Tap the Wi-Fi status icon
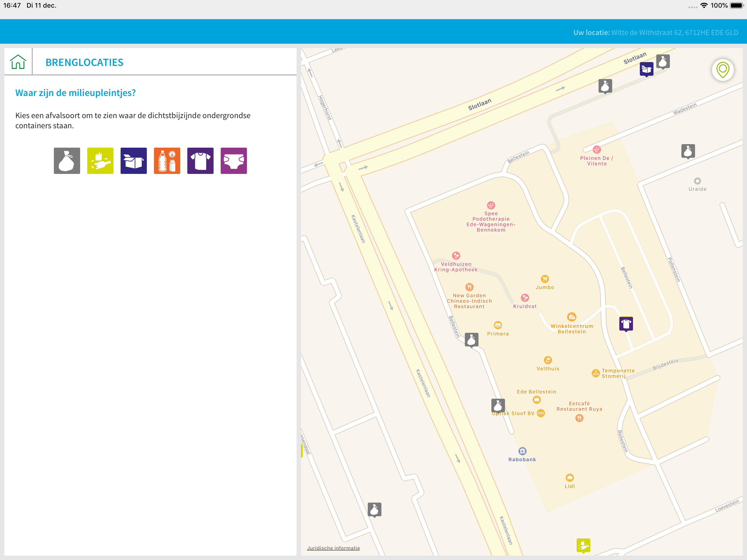Viewport: 747px width, 560px height. click(704, 5)
